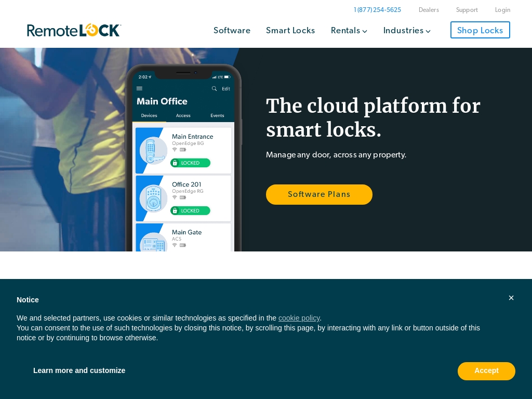Click the Office 201 deadbolt icon
The image size is (532, 399).
tap(153, 198)
